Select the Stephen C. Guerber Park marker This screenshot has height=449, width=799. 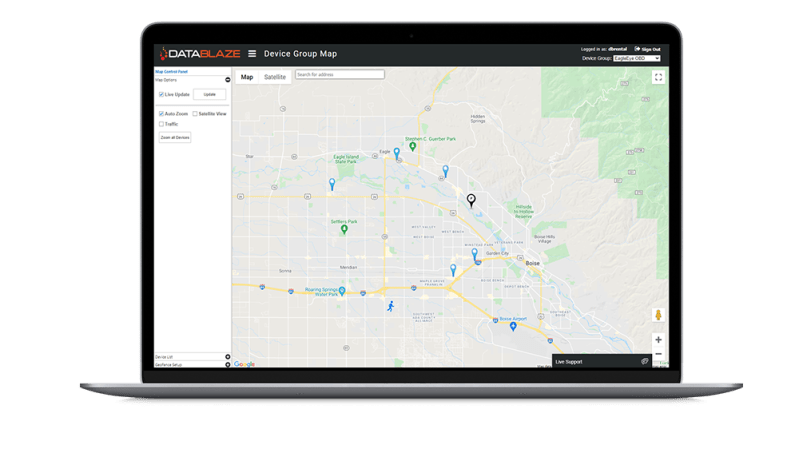(x=413, y=147)
